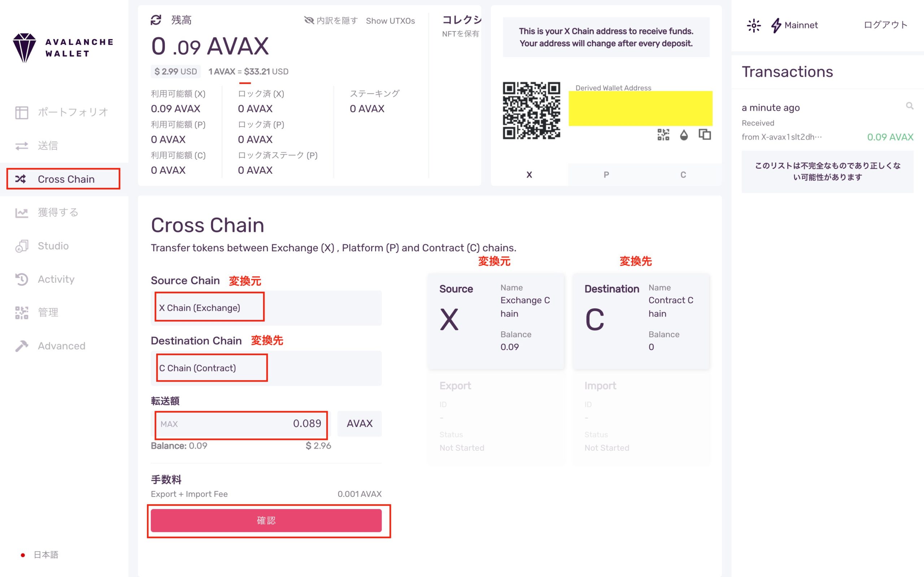Click the MAX amount button
The height and width of the screenshot is (577, 924).
pos(169,424)
